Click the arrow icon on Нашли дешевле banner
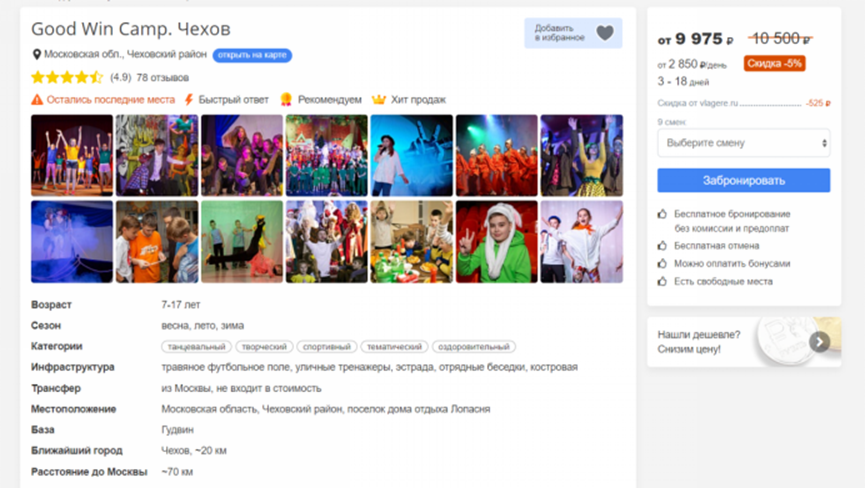 tap(820, 342)
